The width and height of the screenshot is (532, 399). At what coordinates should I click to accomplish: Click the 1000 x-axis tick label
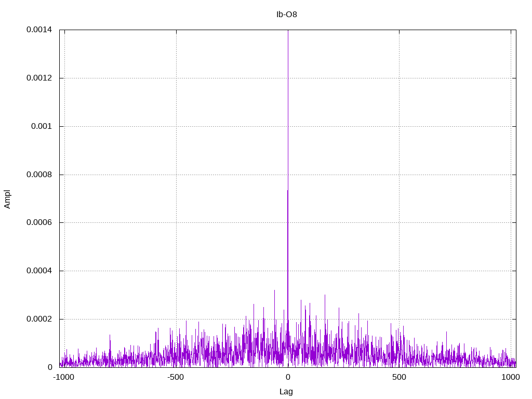coord(511,377)
